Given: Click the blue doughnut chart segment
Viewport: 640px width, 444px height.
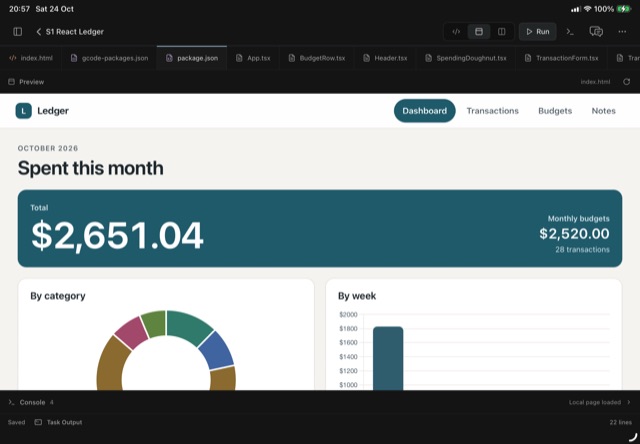Looking at the screenshot, I should [x=216, y=350].
